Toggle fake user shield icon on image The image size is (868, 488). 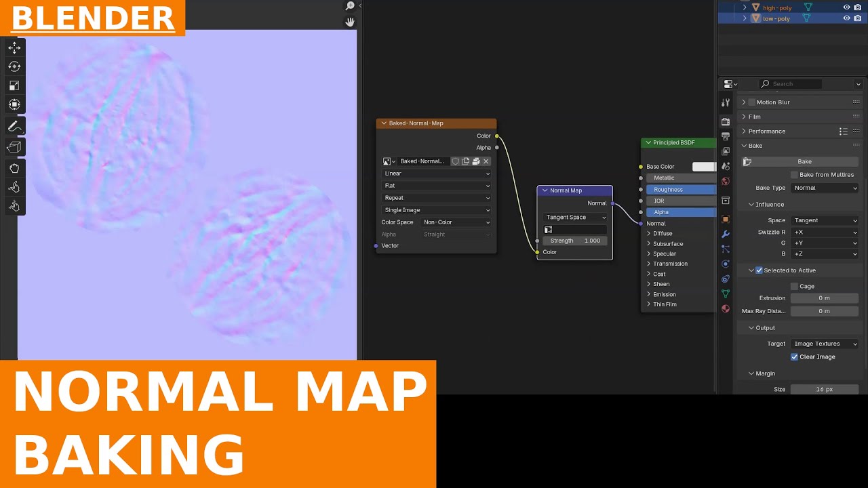click(x=456, y=161)
